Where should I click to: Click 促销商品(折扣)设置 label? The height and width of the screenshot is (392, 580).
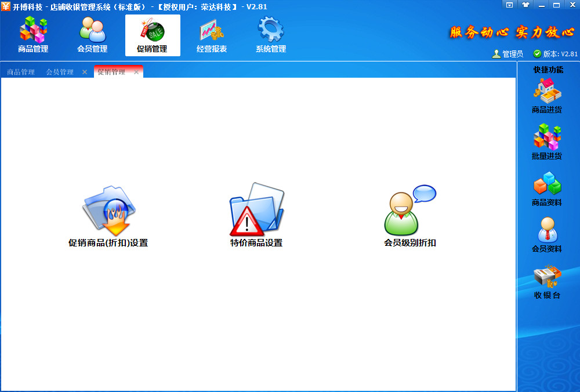(x=108, y=243)
